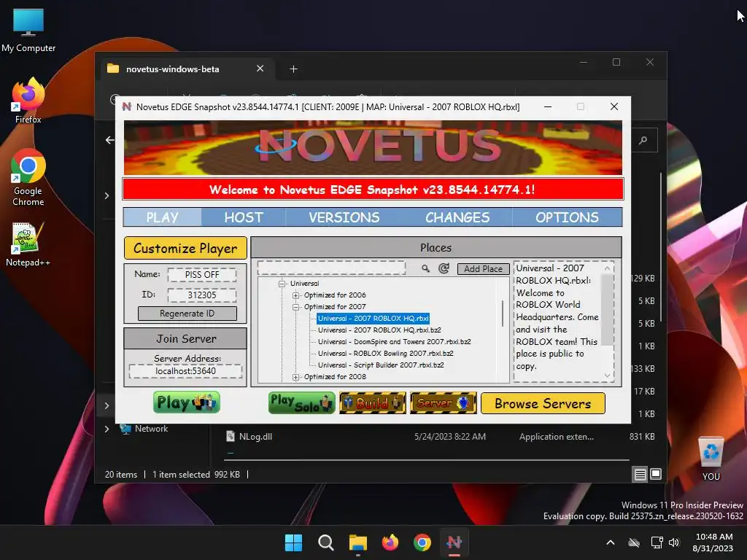Click Network in Explorer sidebar
The height and width of the screenshot is (560, 747).
coord(151,429)
